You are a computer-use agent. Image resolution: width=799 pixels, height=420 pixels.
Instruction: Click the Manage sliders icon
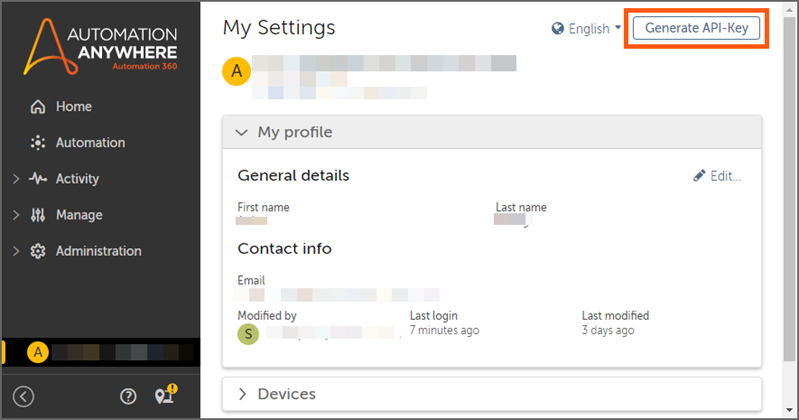click(38, 215)
